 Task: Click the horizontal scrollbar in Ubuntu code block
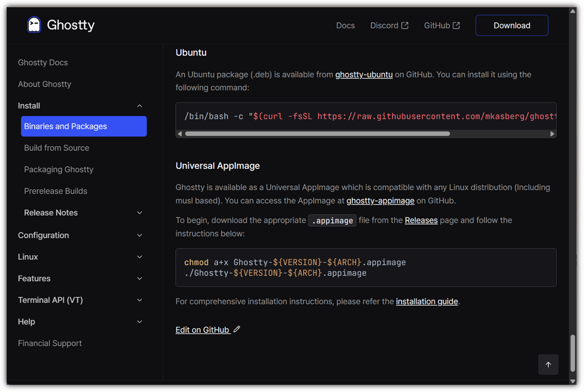point(318,134)
